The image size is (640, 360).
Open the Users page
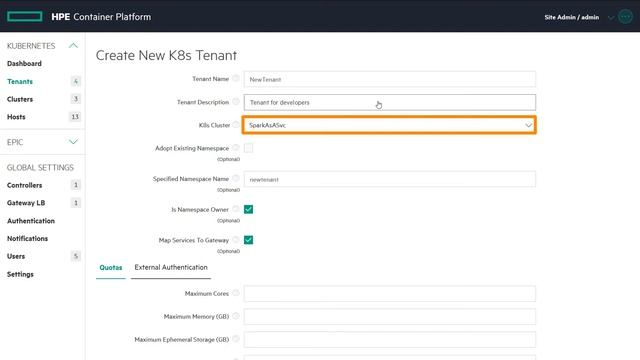[16, 256]
